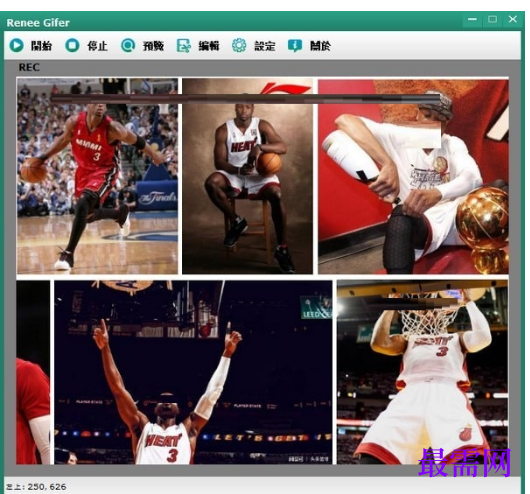Image resolution: width=530 pixels, height=494 pixels.
Task: Open the 編輯 edit option
Action: 209,46
